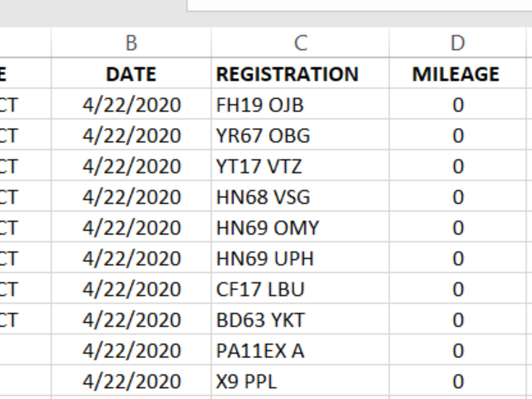
Task: Select column C header
Action: coord(300,43)
